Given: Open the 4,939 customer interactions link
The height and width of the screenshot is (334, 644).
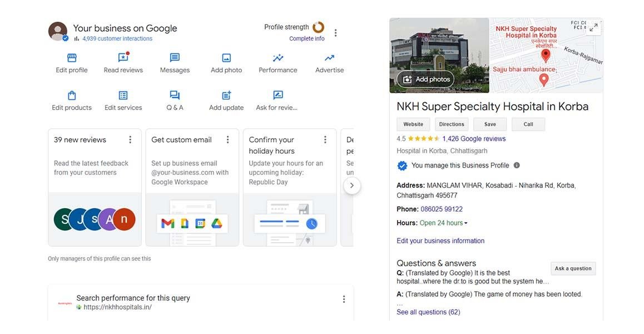Looking at the screenshot, I should 117,38.
